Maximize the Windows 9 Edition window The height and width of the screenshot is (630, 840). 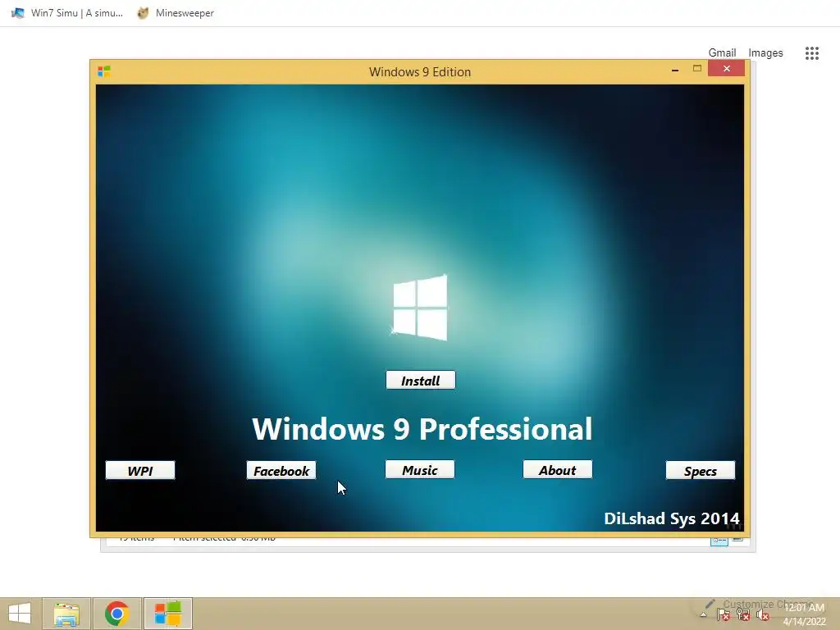[697, 69]
